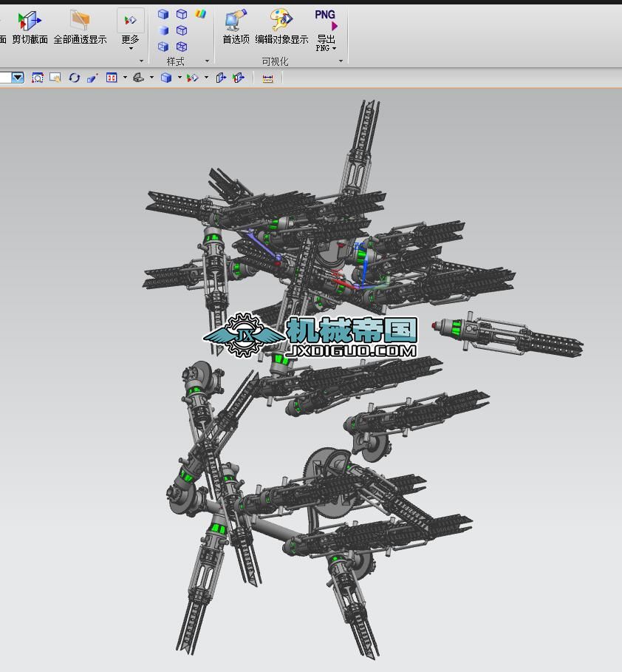The width and height of the screenshot is (622, 672).
Task: Select the Rotate view tool
Action: [x=74, y=78]
